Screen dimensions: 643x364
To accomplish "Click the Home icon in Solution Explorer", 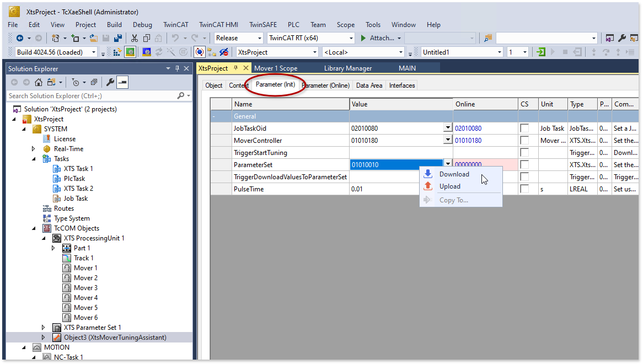I will 39,82.
